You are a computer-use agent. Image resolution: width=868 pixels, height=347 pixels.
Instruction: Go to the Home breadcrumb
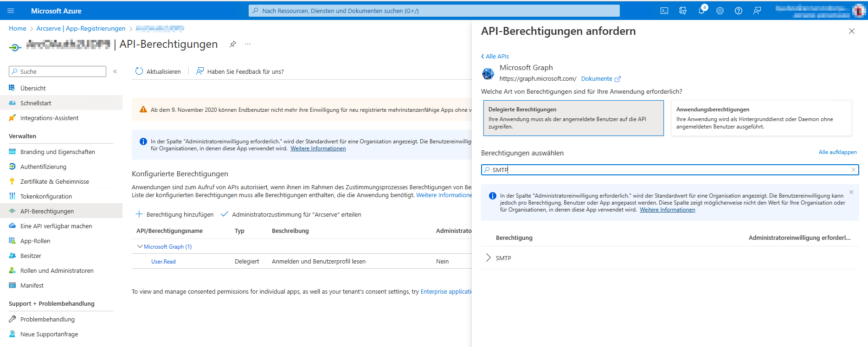pyautogui.click(x=18, y=28)
